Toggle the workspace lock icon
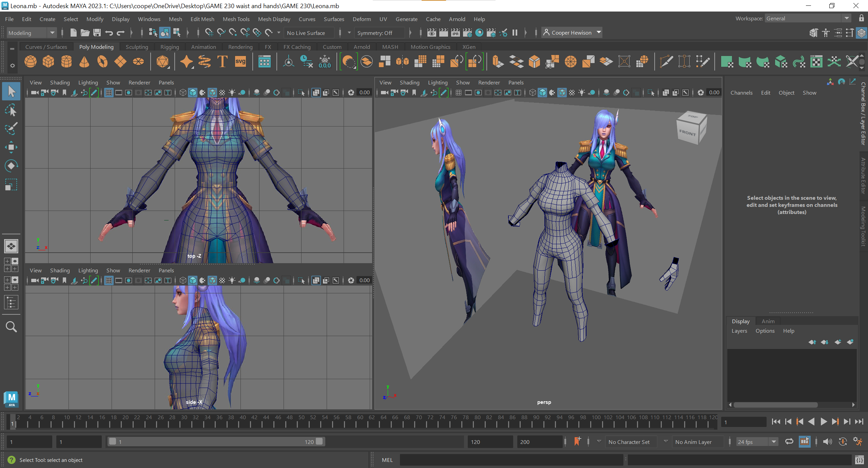 861,18
